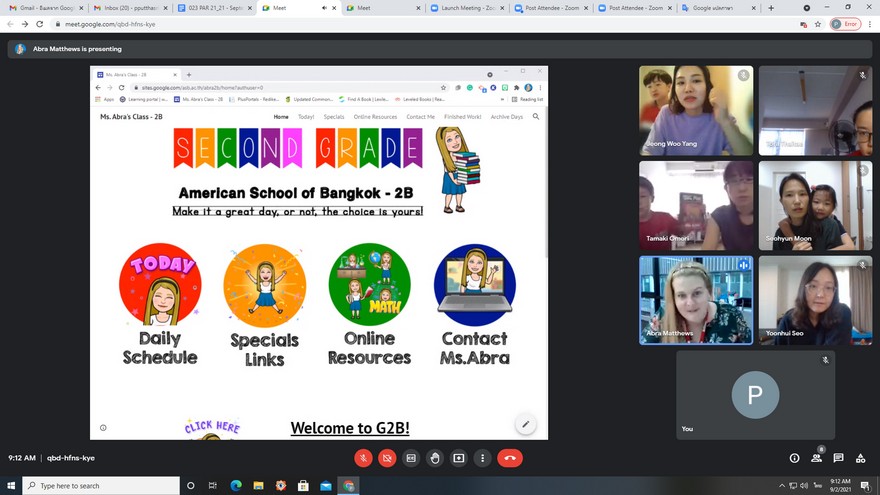Expand the system tray hidden icons arrow
Image resolution: width=880 pixels, height=495 pixels.
pos(782,485)
